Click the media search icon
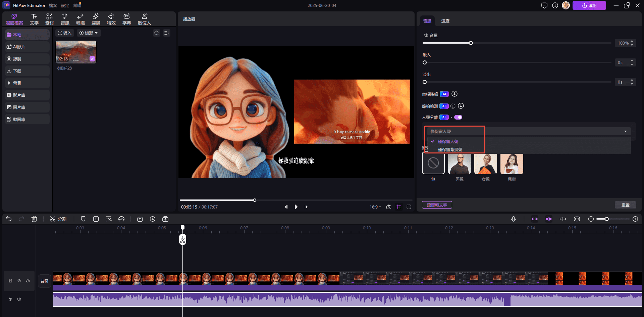 point(157,33)
